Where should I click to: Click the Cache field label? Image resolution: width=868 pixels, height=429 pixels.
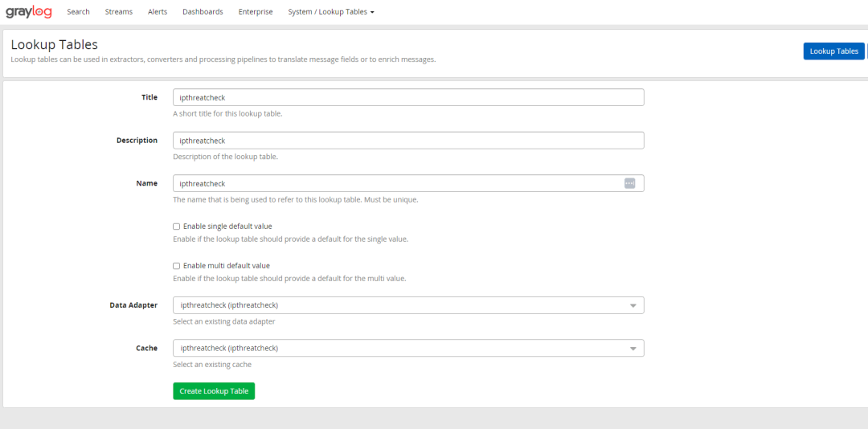coord(146,349)
